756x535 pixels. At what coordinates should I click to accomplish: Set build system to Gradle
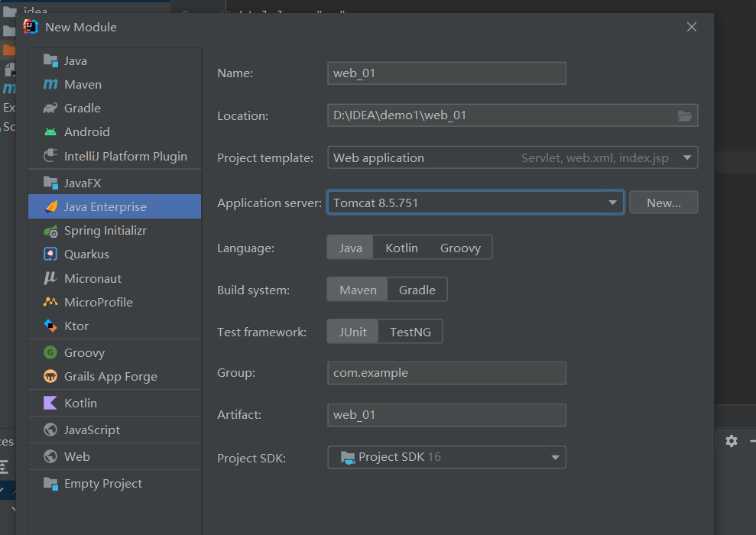(417, 290)
